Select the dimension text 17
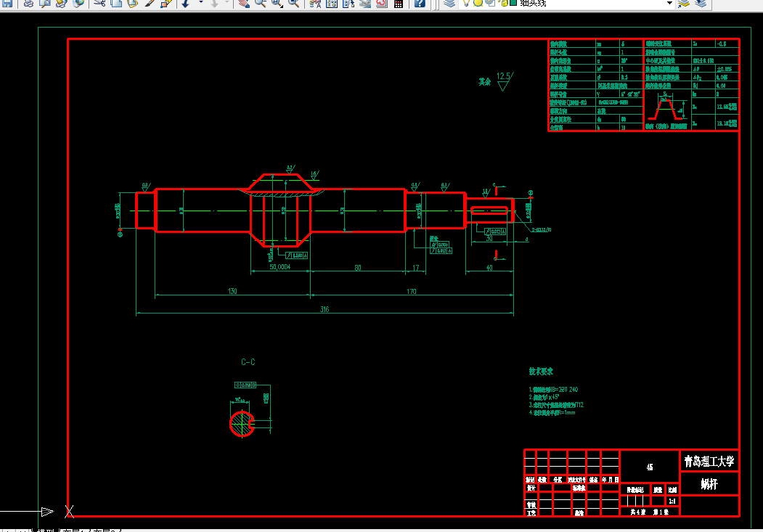 (x=415, y=268)
